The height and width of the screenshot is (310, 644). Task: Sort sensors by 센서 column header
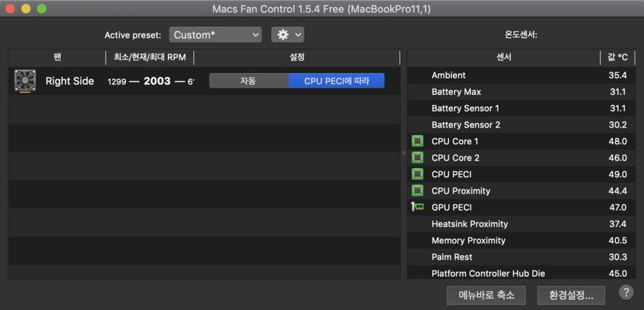504,58
